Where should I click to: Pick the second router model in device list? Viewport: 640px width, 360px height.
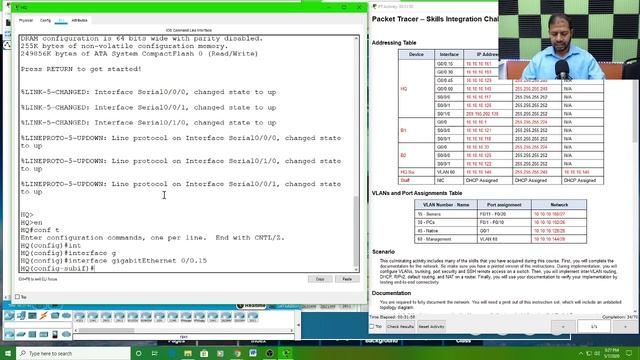93,317
